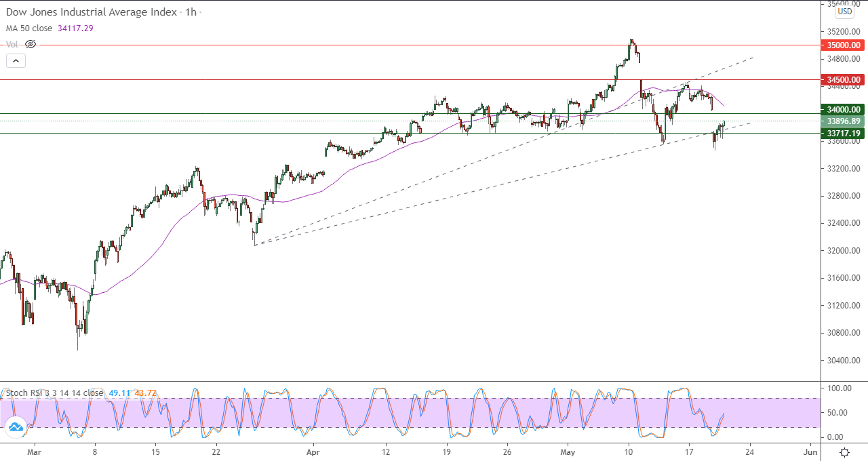The width and height of the screenshot is (868, 461).
Task: Click the Mar date axis label
Action: (x=35, y=452)
